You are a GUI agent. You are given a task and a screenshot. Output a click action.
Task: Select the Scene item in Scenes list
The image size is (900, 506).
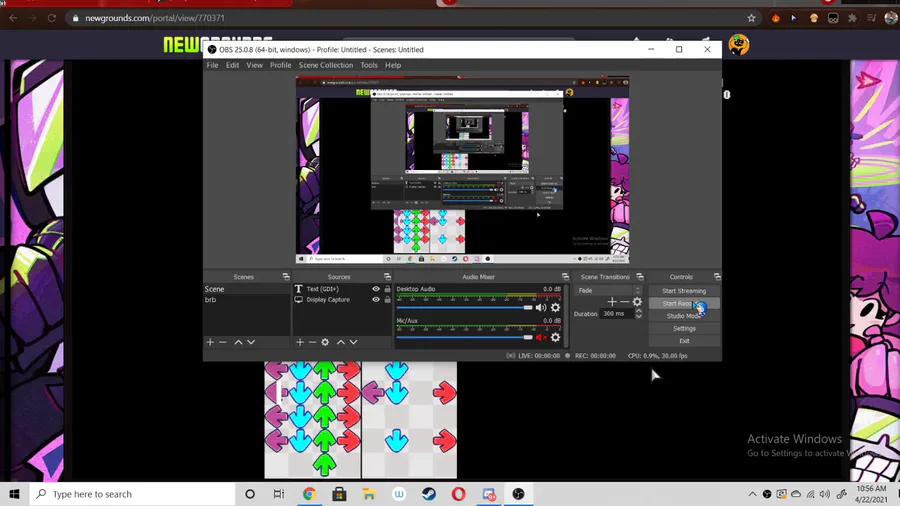click(247, 289)
